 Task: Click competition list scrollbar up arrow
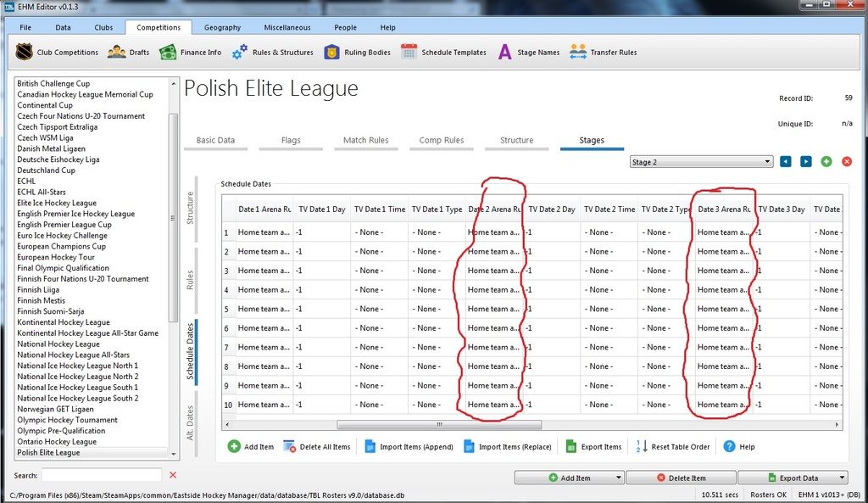174,84
